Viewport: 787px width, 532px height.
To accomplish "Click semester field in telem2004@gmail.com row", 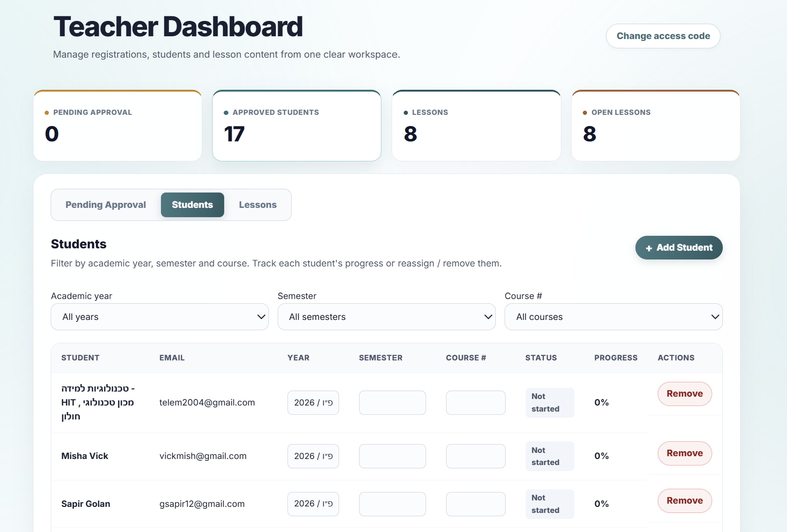I will coord(392,403).
